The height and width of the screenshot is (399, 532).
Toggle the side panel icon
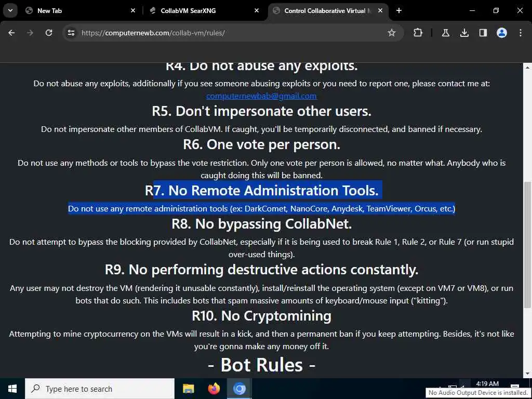[x=483, y=33]
